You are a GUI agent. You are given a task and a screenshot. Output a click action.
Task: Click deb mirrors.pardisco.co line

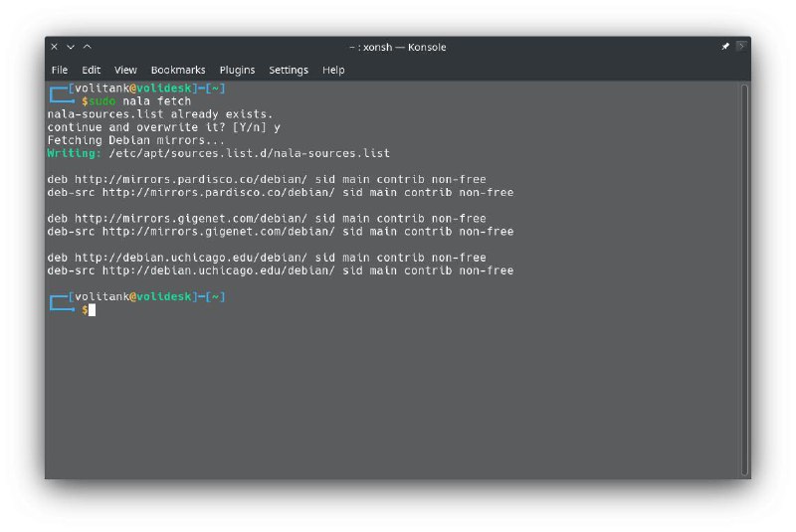pos(267,179)
